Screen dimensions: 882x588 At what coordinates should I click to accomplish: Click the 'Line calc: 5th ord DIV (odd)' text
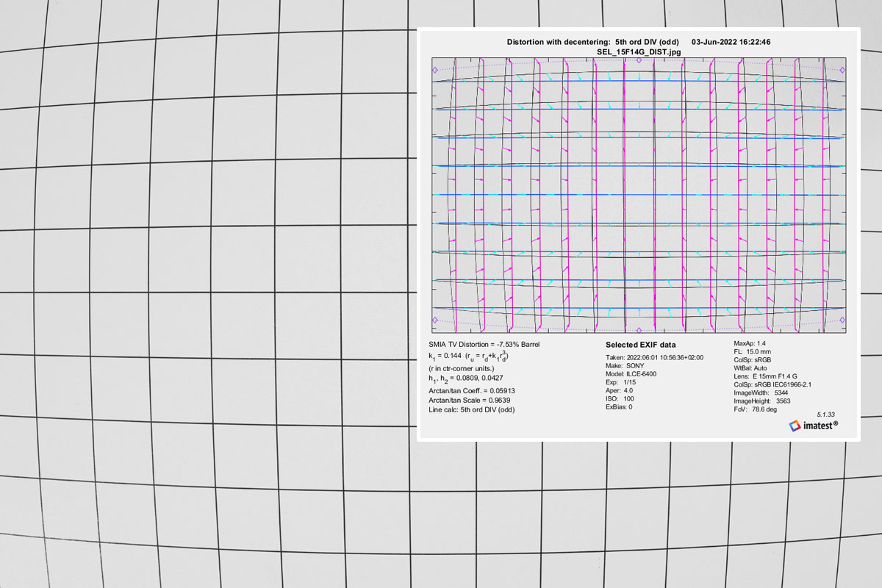pyautogui.click(x=471, y=409)
